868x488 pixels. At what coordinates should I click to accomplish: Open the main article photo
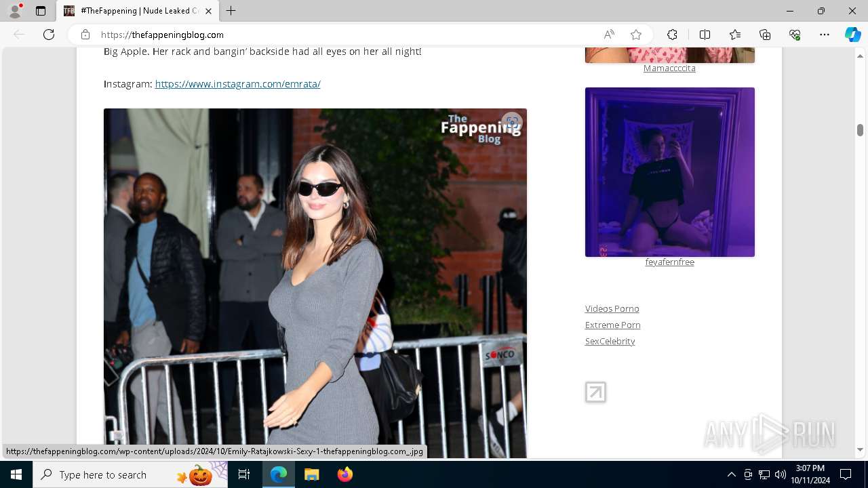pyautogui.click(x=315, y=283)
